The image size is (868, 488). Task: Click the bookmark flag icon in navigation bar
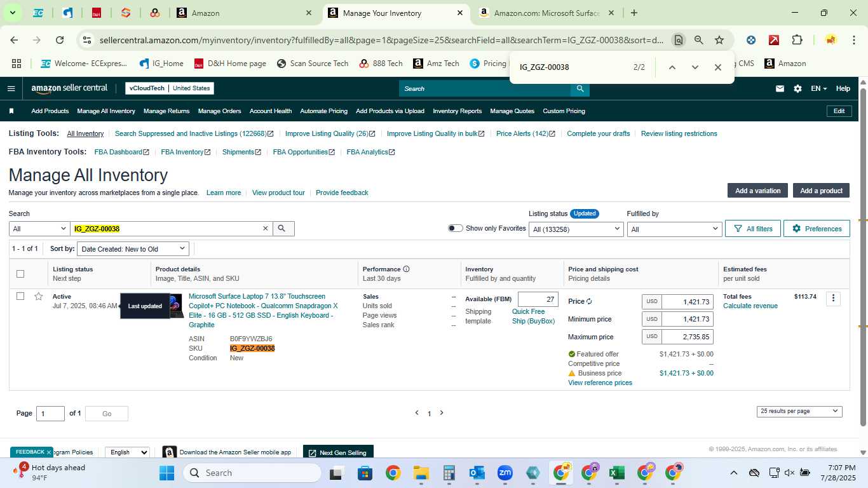(11, 111)
